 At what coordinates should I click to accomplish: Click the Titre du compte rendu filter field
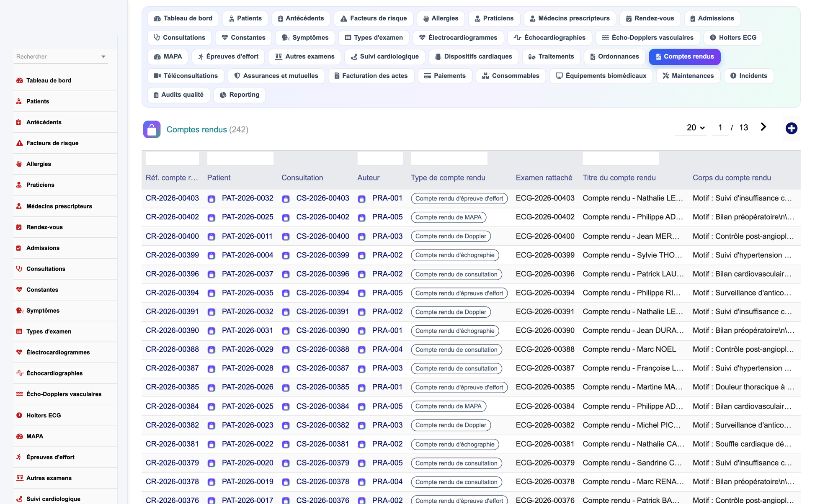(x=621, y=159)
